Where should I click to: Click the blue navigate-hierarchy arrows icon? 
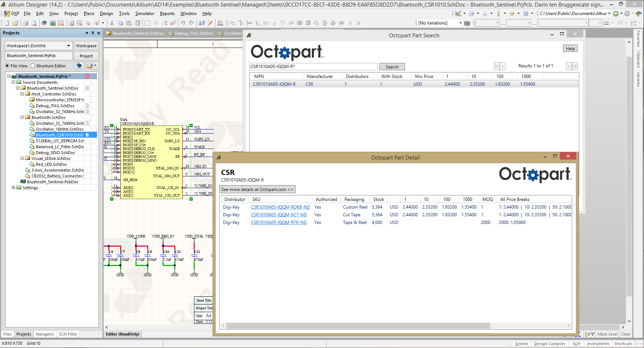[x=202, y=23]
